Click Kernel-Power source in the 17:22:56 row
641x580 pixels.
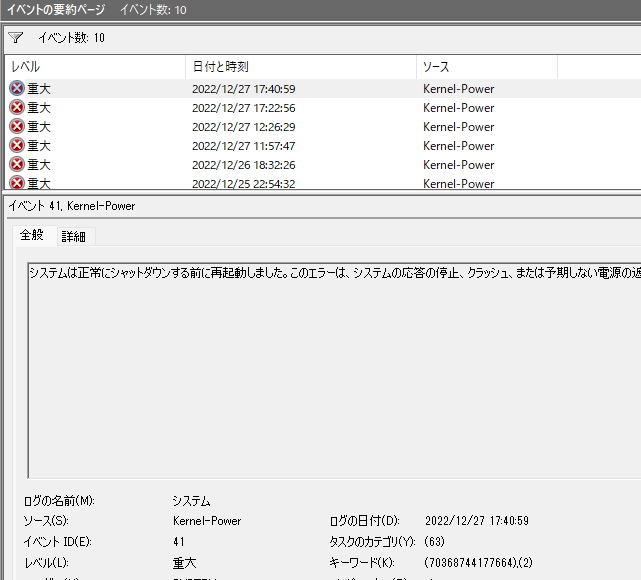[x=459, y=108]
